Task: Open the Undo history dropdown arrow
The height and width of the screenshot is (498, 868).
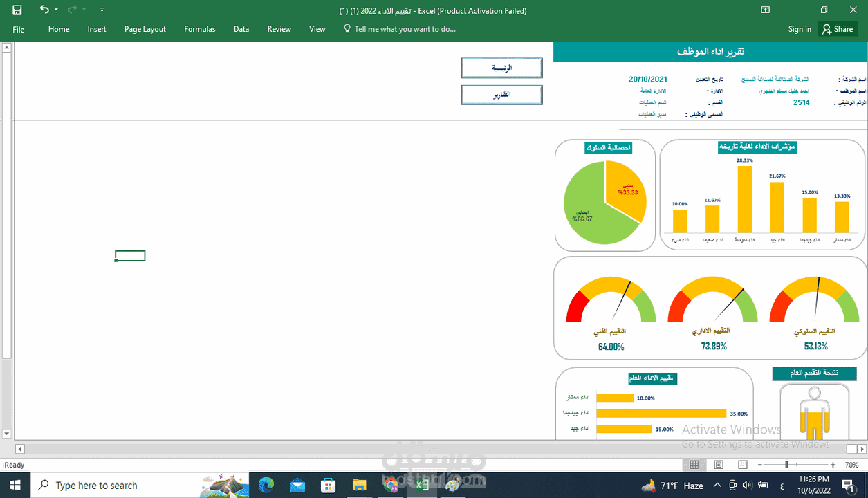Action: (56, 10)
